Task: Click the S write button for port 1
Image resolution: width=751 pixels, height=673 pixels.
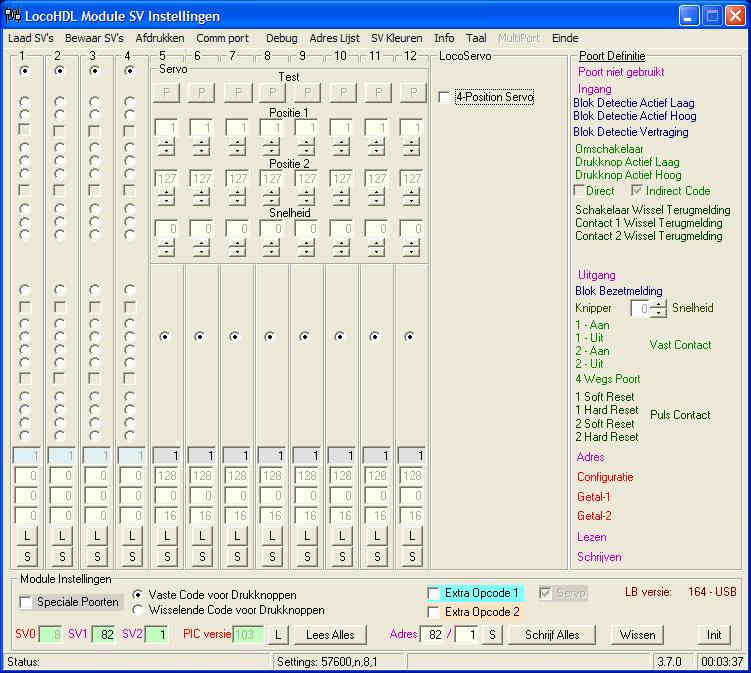Action: point(27,557)
